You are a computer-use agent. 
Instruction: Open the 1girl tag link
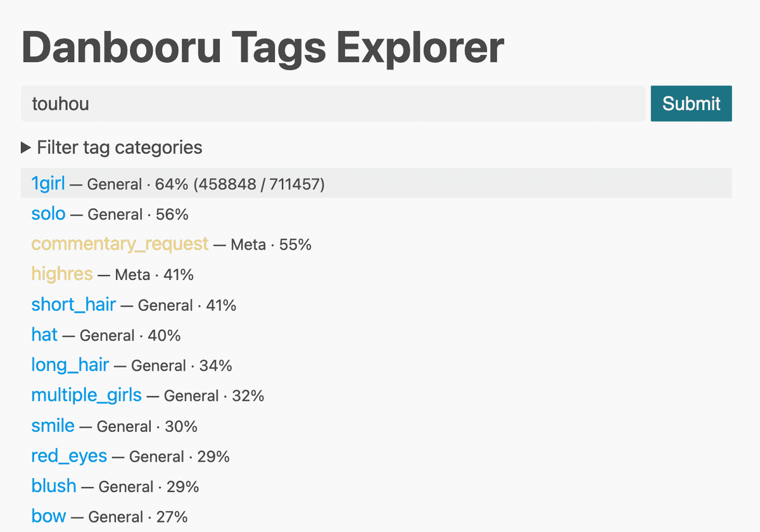pyautogui.click(x=48, y=184)
